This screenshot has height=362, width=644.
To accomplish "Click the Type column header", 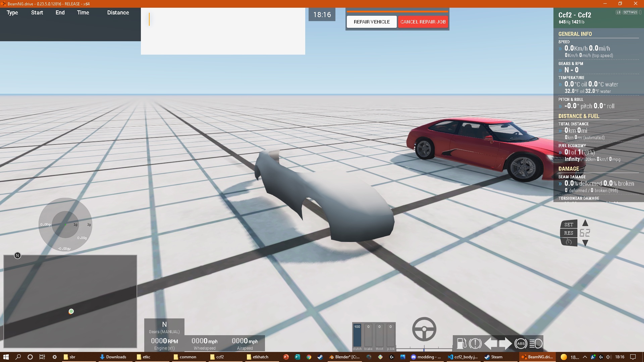I will (12, 13).
